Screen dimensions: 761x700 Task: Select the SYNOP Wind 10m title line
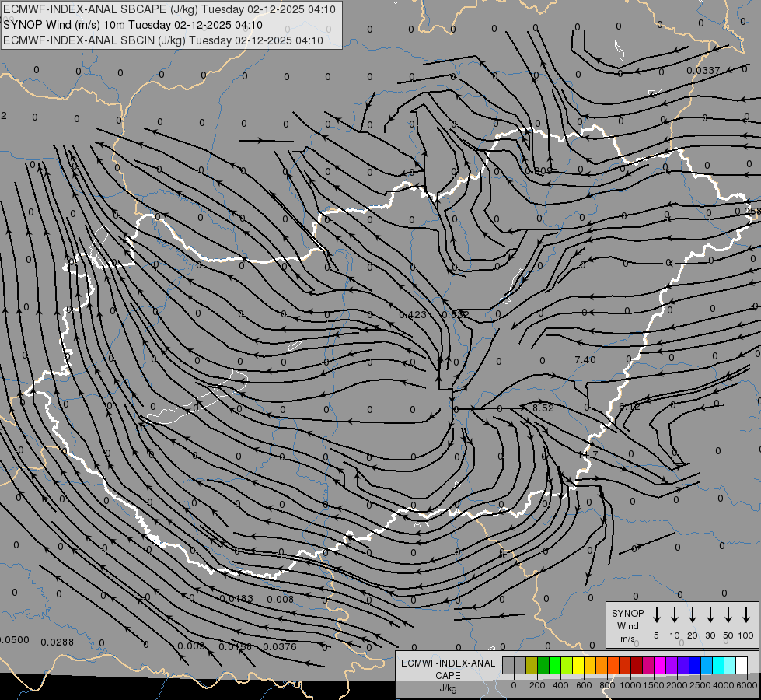(133, 25)
